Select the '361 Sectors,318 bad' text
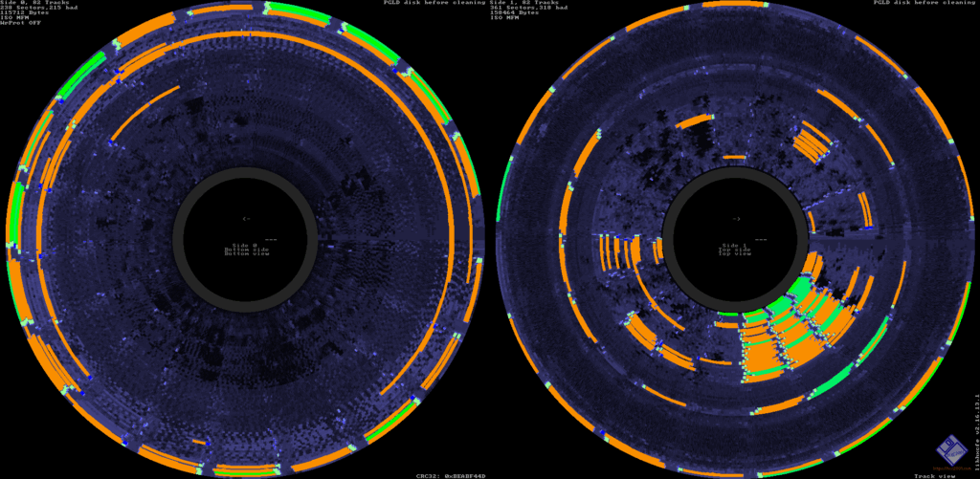Image resolution: width=980 pixels, height=479 pixels. [528, 8]
